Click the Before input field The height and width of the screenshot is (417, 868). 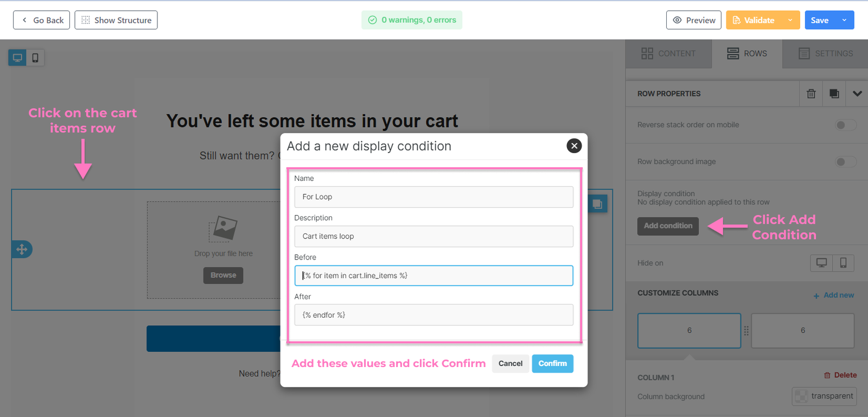point(433,275)
